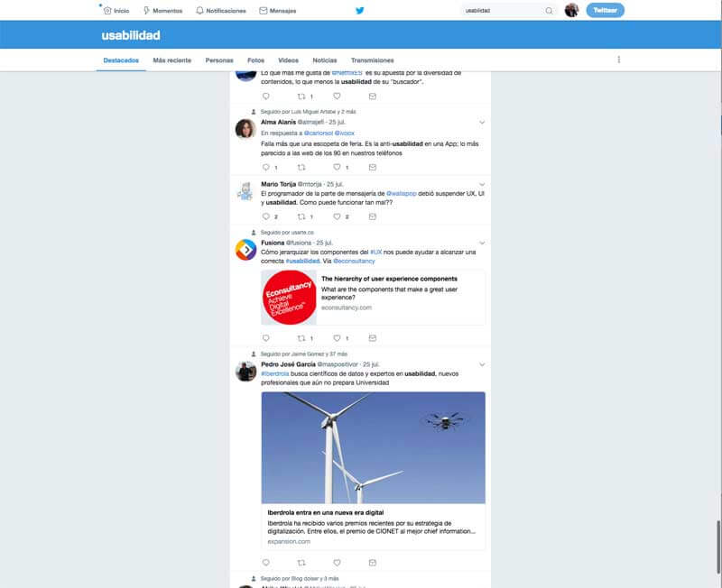Screen dimensions: 722x588
Task: Open the Econsultancy red logo card image
Action: (289, 298)
